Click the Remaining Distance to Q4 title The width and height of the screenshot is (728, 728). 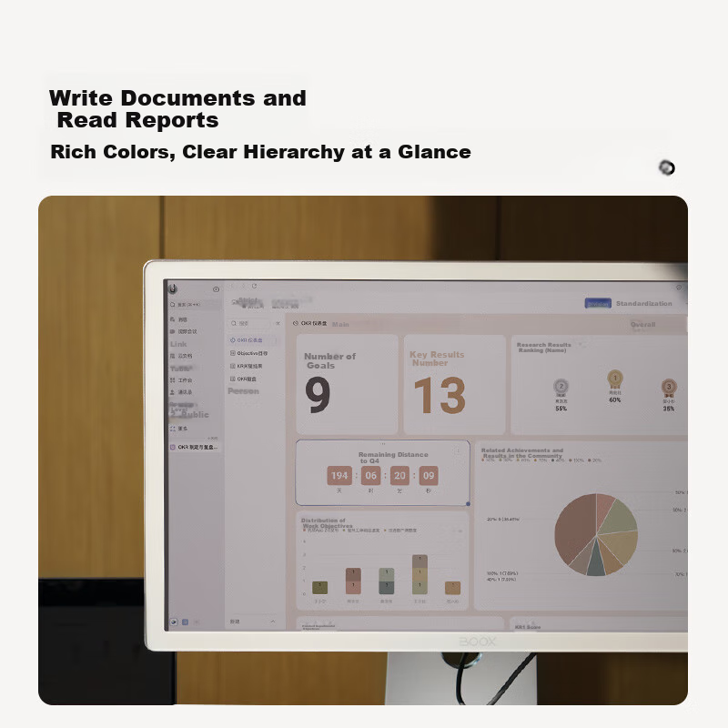click(x=393, y=458)
